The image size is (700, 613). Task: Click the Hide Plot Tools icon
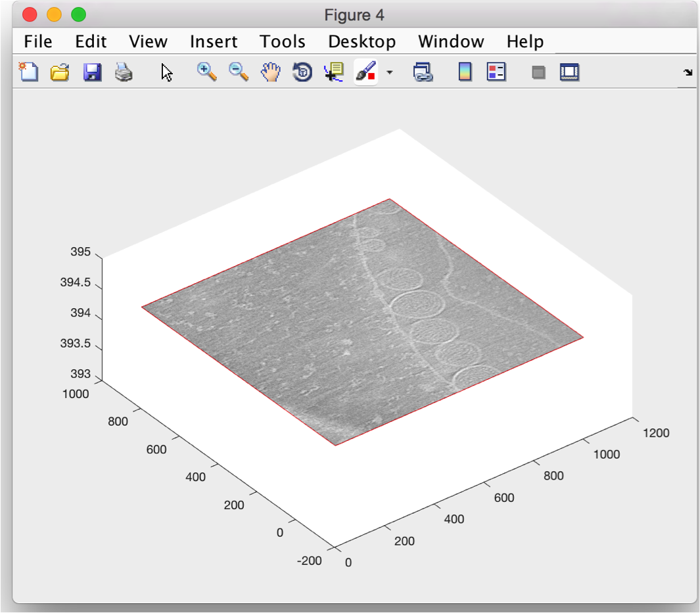click(538, 72)
